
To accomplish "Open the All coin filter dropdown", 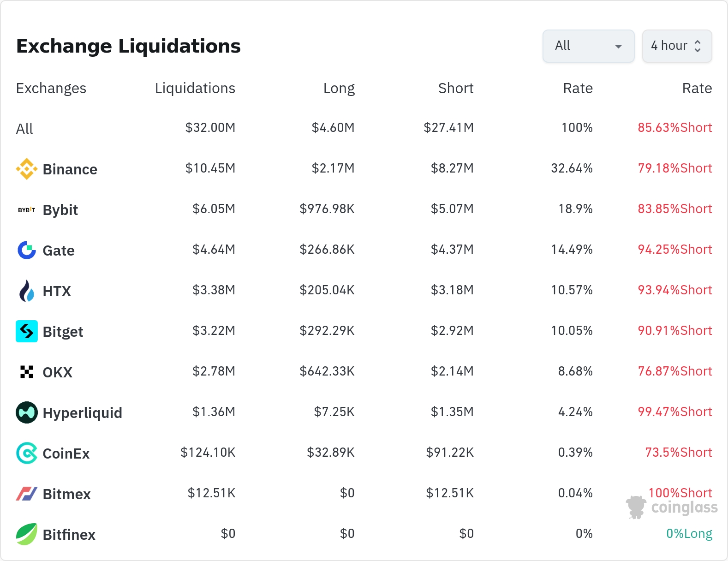I will 588,46.
